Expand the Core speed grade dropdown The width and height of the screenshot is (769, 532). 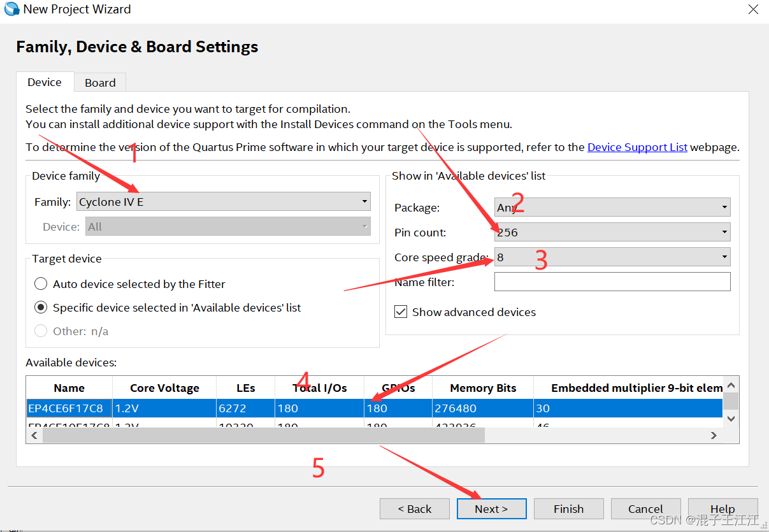(x=612, y=257)
